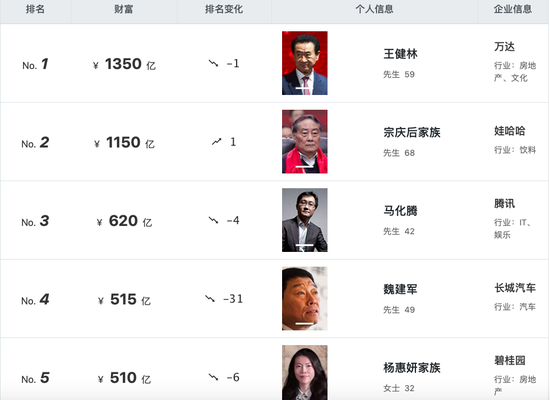Click the upward trend arrow for 宗庆后家族
Screen dimensions: 550x400
coord(216,141)
